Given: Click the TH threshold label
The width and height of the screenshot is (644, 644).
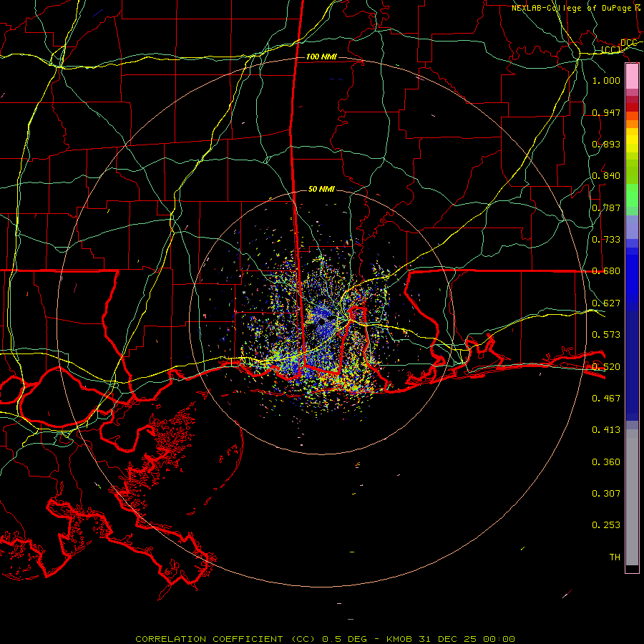Looking at the screenshot, I should [615, 557].
